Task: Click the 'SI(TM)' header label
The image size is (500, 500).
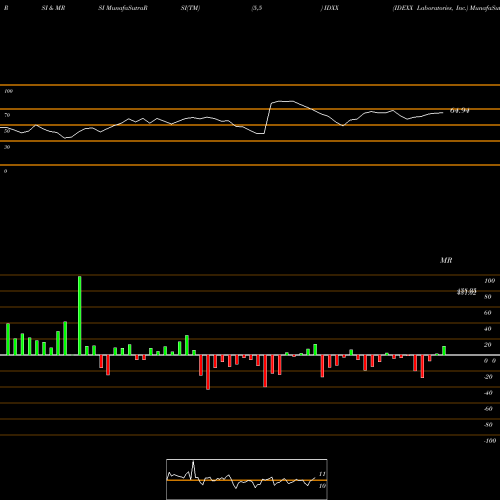Action: 190,8
